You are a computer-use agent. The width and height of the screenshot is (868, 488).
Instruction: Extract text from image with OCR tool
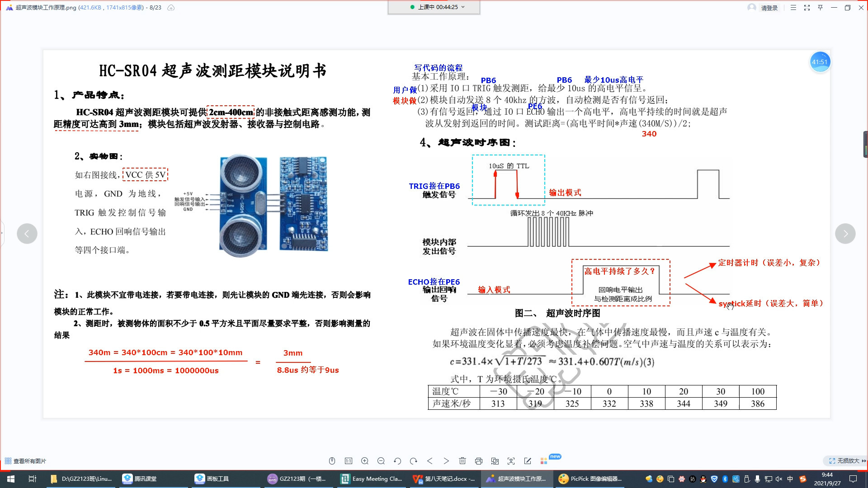pyautogui.click(x=511, y=460)
